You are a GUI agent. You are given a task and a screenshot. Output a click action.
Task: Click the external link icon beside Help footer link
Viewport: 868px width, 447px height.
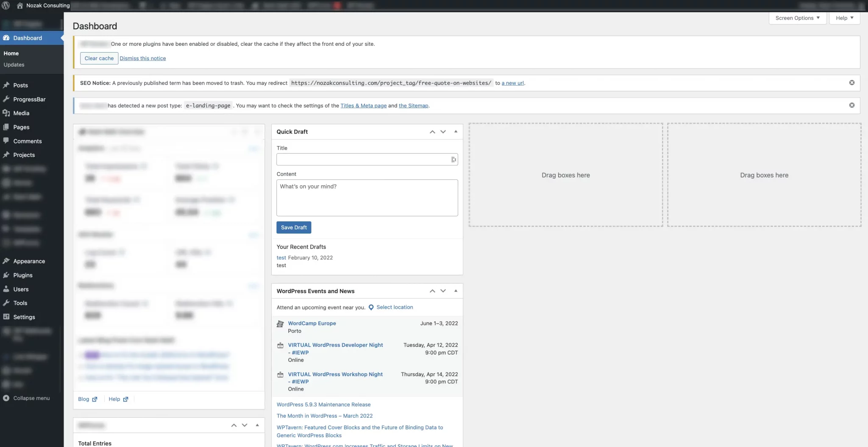(125, 400)
